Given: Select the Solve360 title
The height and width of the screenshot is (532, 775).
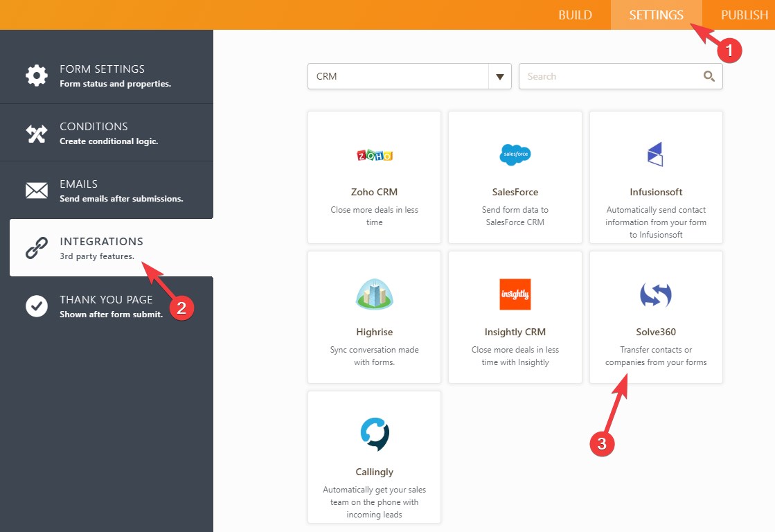Looking at the screenshot, I should coord(656,332).
